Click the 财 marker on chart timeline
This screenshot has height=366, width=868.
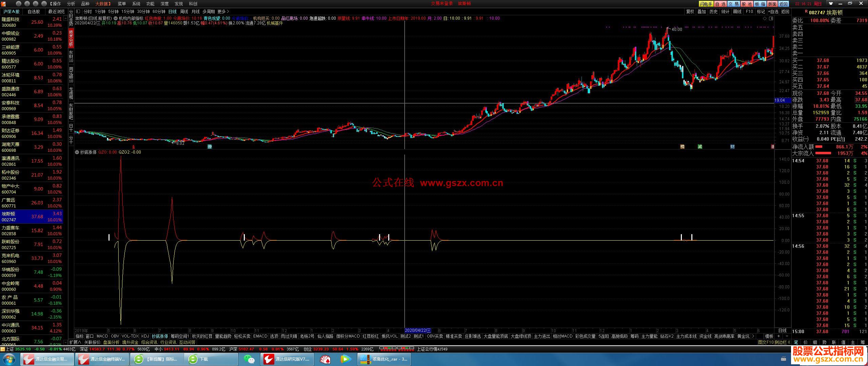point(732,146)
